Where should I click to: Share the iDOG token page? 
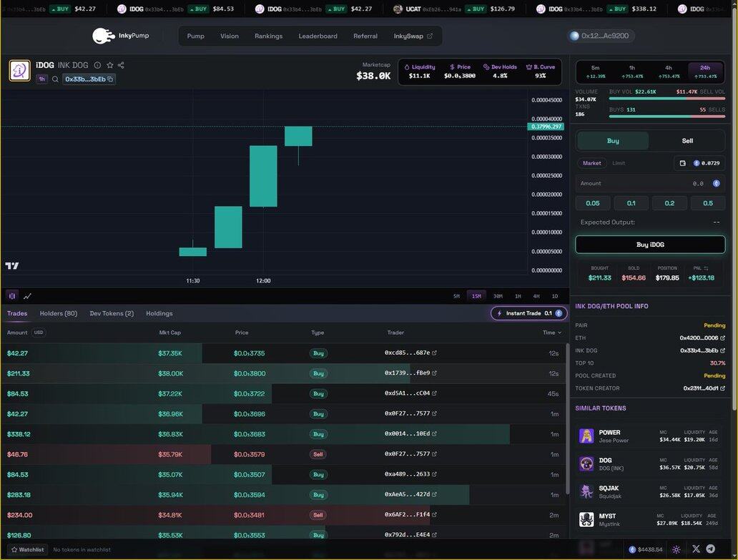121,65
